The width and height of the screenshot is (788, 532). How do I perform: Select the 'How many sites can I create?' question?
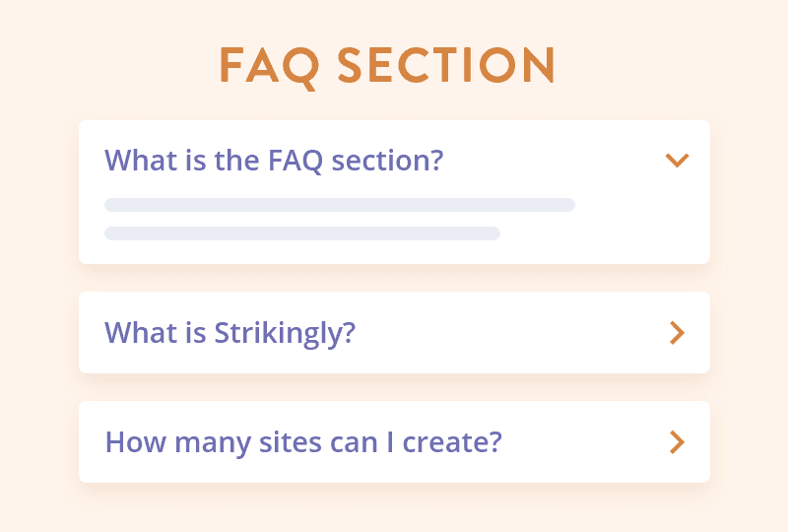303,441
